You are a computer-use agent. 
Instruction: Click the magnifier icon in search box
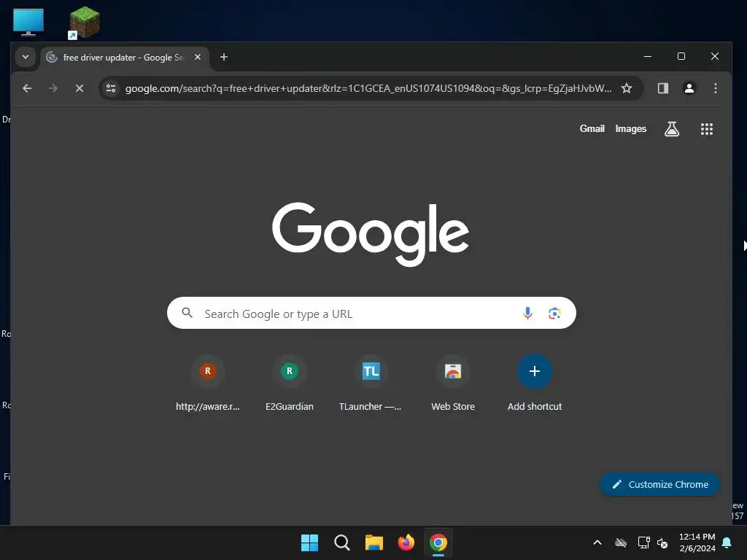(187, 313)
